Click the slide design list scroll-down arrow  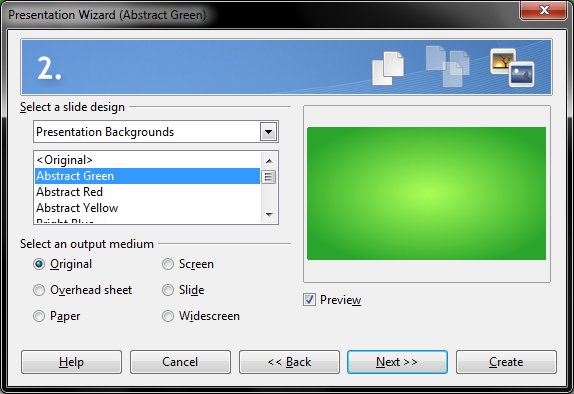[269, 215]
